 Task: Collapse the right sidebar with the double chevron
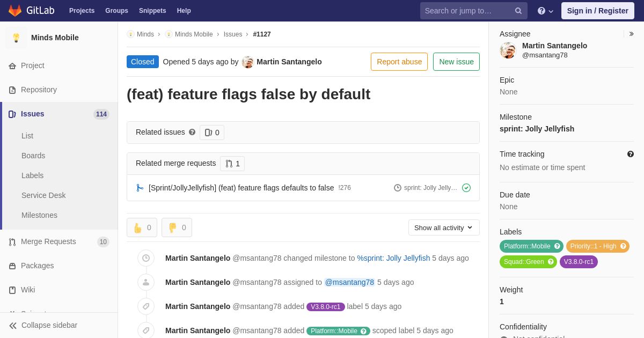pyautogui.click(x=631, y=34)
